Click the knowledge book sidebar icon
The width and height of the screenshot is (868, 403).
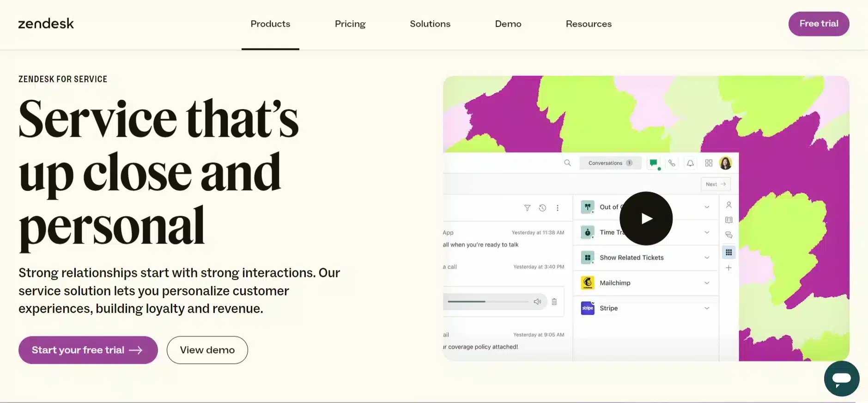coord(728,220)
